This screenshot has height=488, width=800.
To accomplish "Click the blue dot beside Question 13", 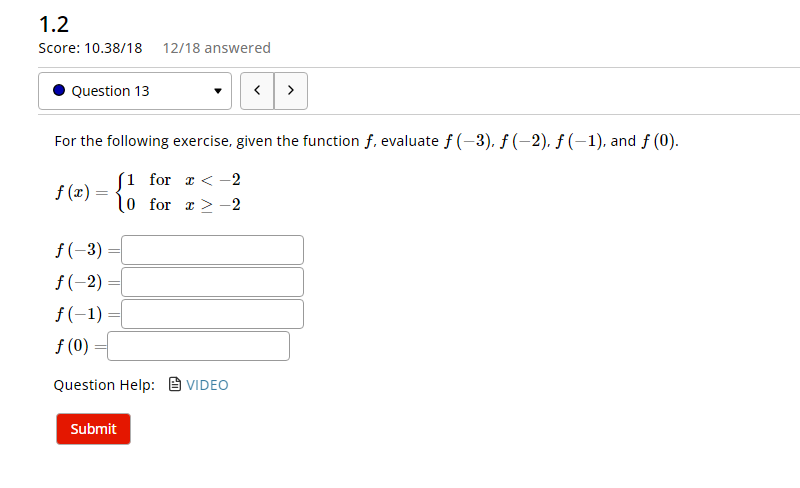I will [x=59, y=90].
